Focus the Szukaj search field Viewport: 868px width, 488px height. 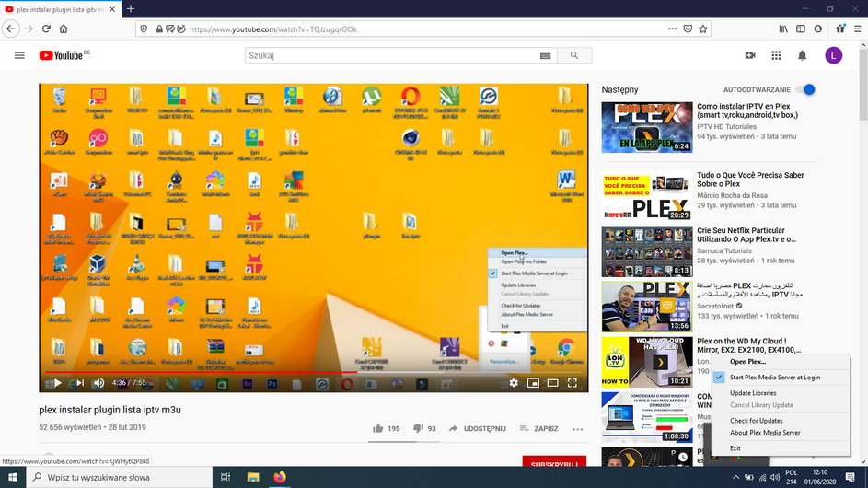pyautogui.click(x=393, y=55)
